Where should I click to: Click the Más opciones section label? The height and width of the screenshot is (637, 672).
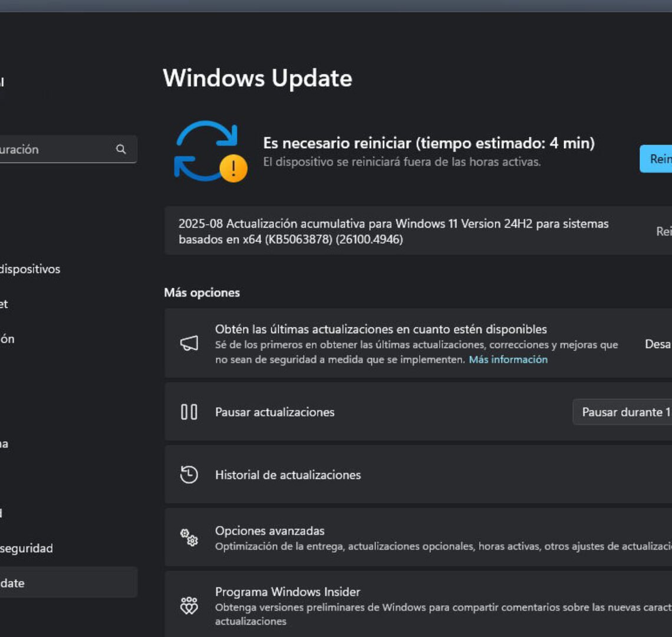coord(202,293)
